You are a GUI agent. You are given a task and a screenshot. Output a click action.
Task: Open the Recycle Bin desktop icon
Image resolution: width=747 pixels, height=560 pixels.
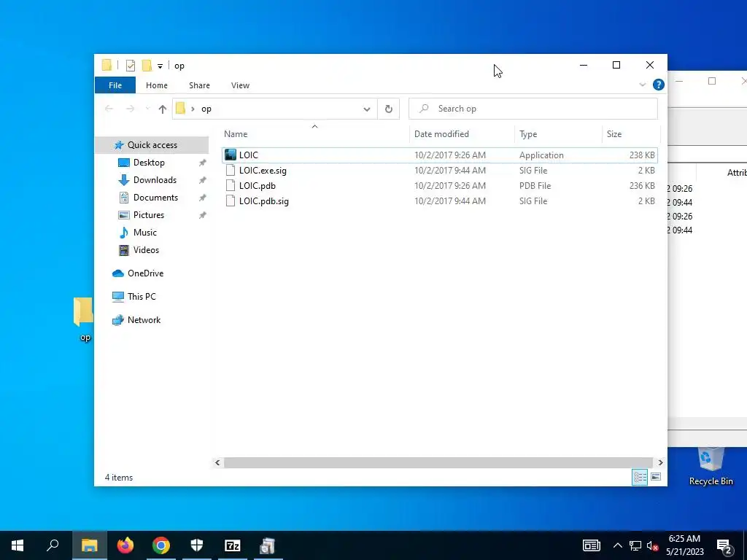[x=711, y=467]
